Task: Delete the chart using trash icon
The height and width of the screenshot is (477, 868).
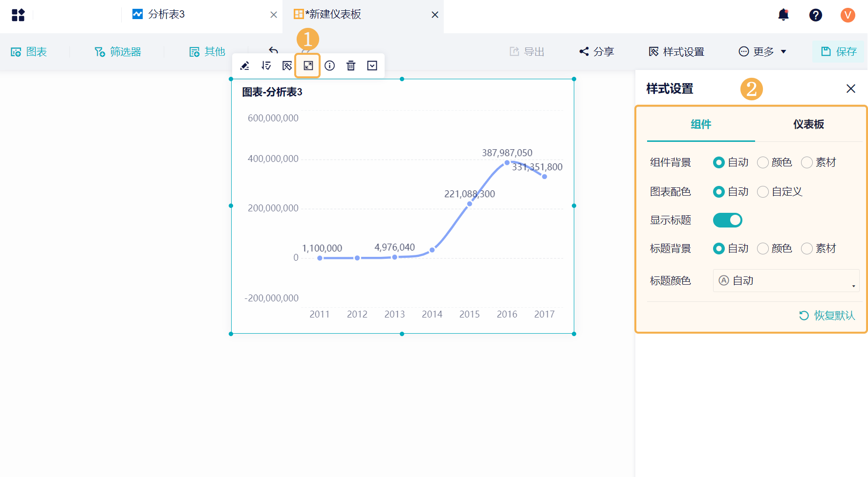Action: (351, 66)
